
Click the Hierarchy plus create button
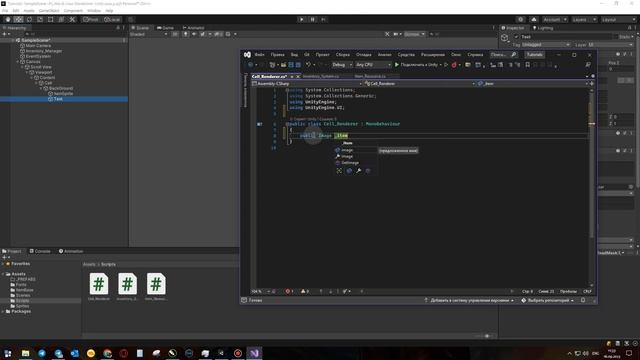5,34
